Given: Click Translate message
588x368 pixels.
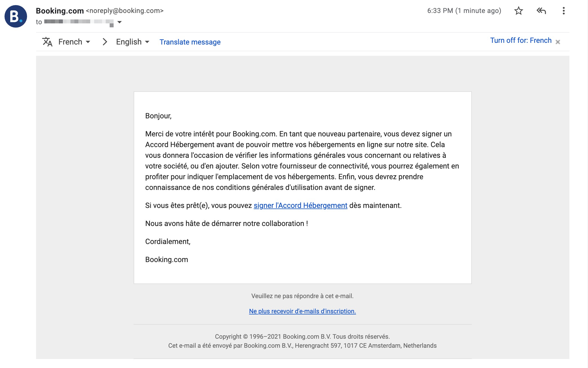Looking at the screenshot, I should coord(190,42).
